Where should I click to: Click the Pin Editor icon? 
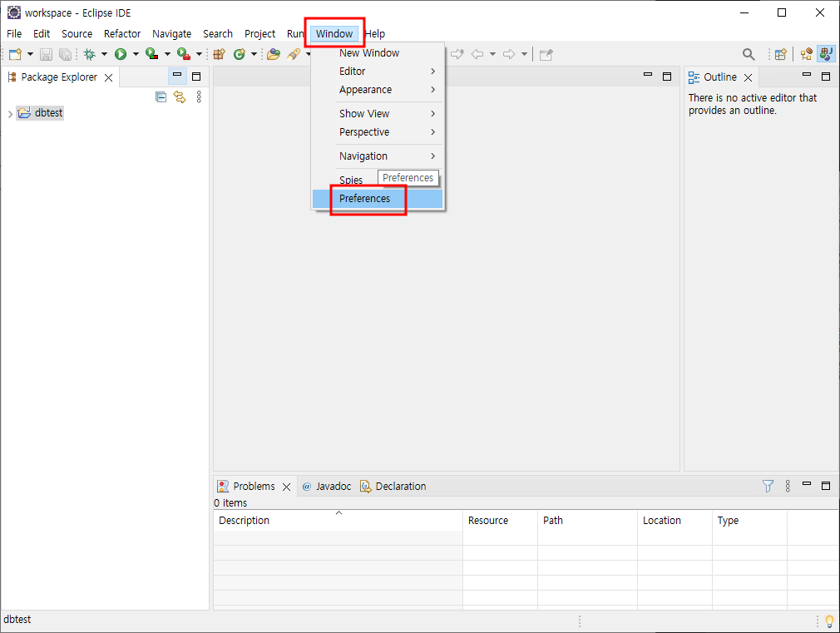[546, 54]
